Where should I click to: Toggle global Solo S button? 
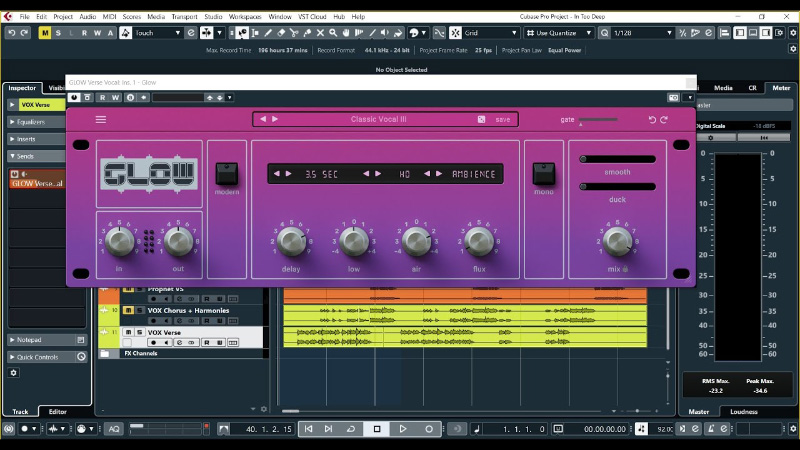pyautogui.click(x=58, y=33)
